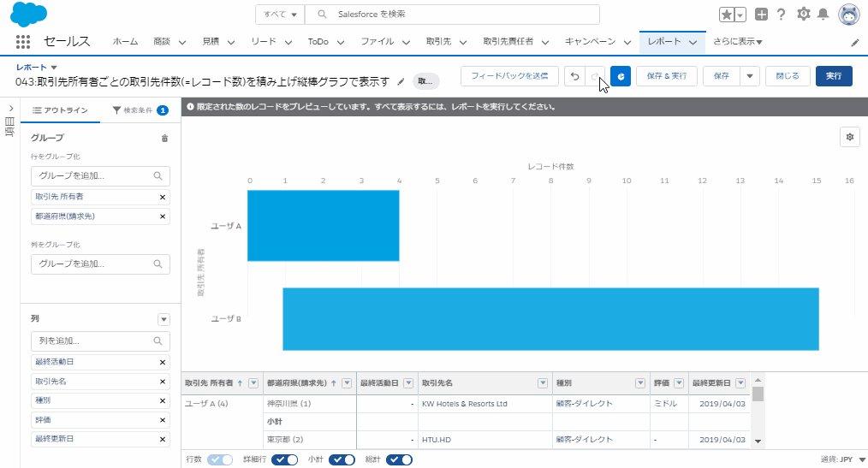The width and height of the screenshot is (868, 468).
Task: Click the pencil icon to edit navigation
Action: click(x=855, y=43)
